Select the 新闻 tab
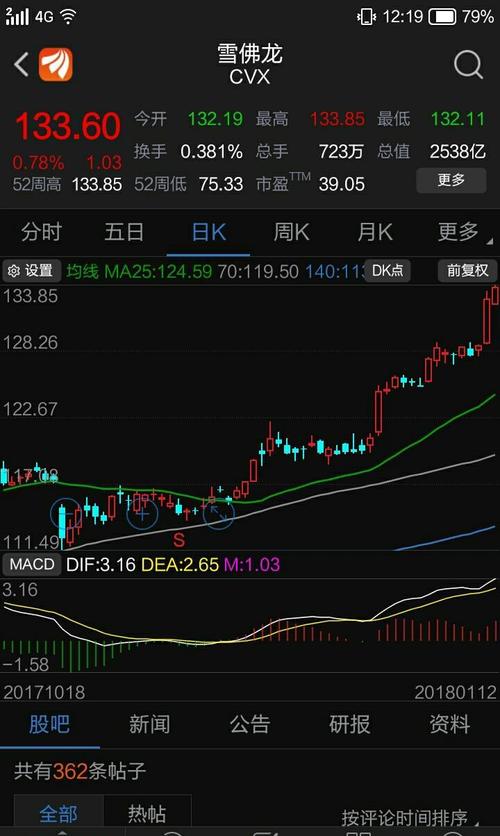The image size is (500, 836). point(149,724)
